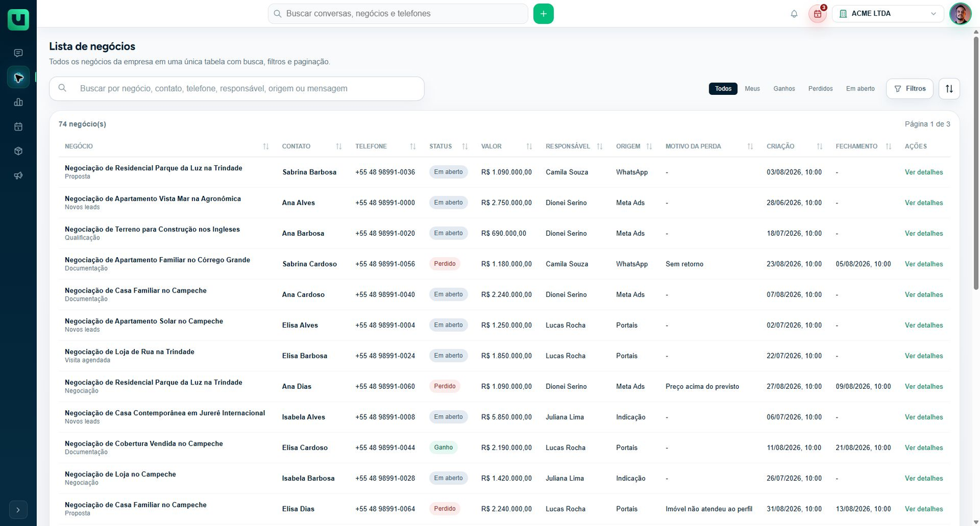980x526 pixels.
Task: Open conversations chat icon in sidebar
Action: pos(18,53)
